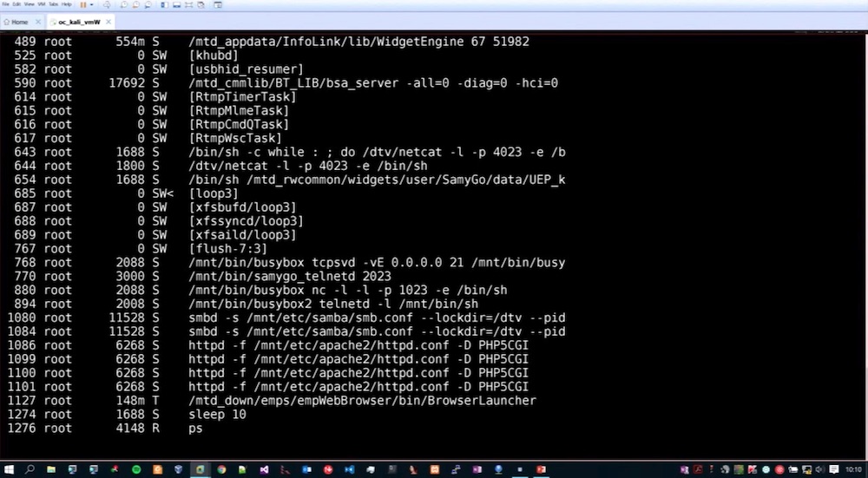868x478 pixels.
Task: Click the 10:10 system clock
Action: [852, 469]
